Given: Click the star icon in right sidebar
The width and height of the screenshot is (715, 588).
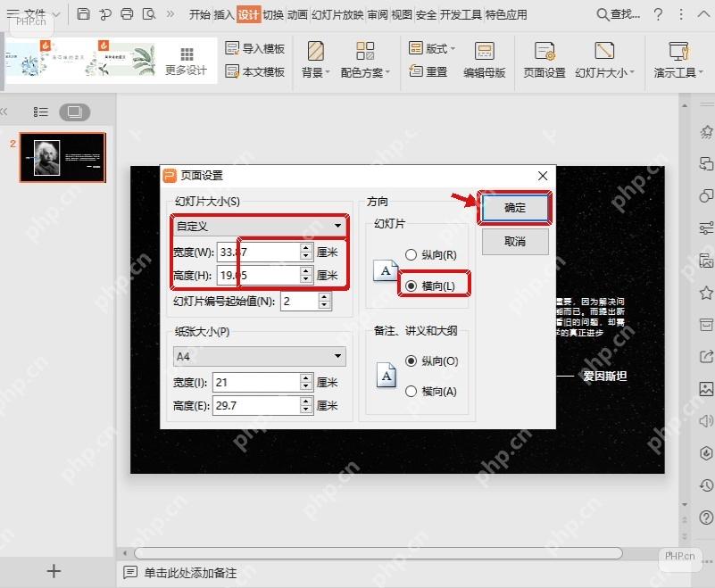Looking at the screenshot, I should pyautogui.click(x=706, y=293).
